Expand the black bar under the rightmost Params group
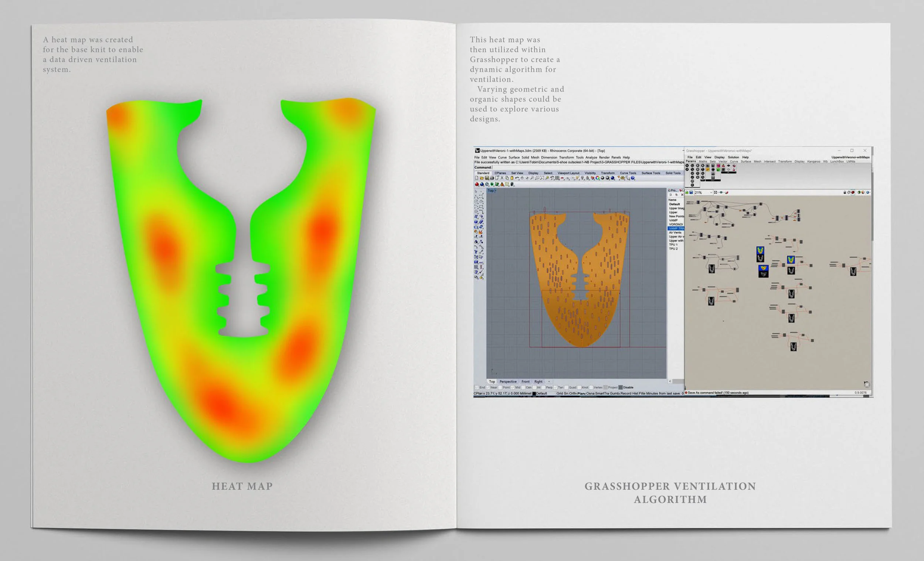The height and width of the screenshot is (561, 924). 729,173
